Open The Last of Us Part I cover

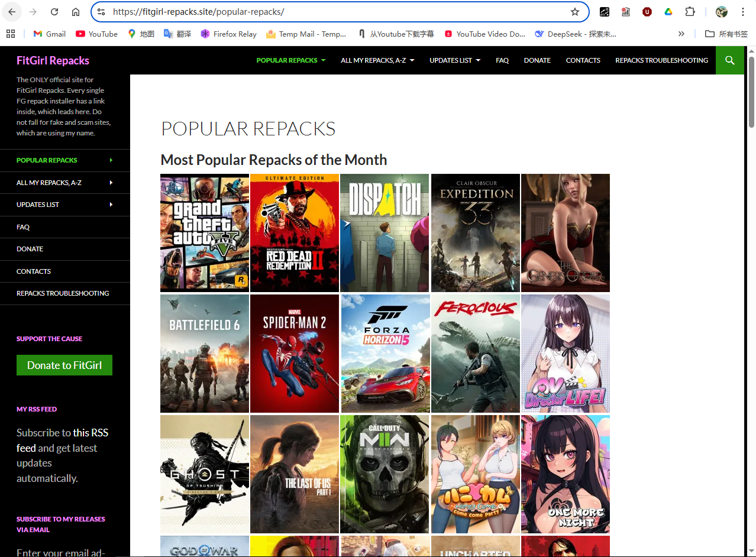click(295, 474)
